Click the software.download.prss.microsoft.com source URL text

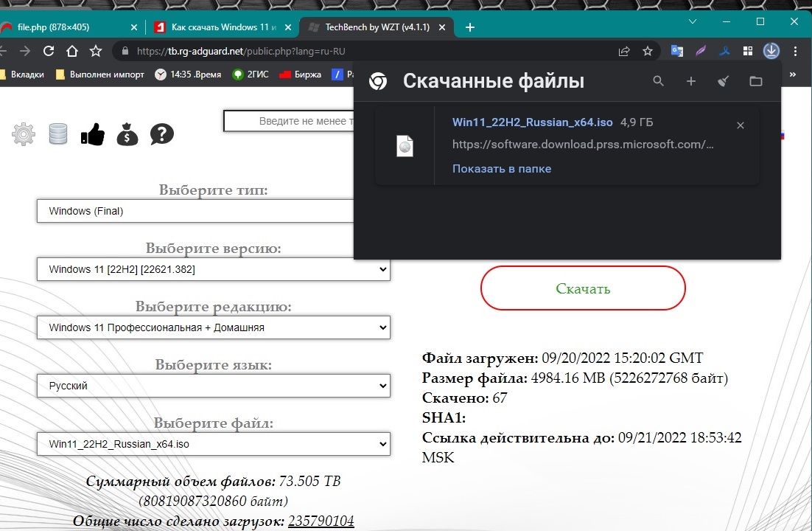coord(583,145)
